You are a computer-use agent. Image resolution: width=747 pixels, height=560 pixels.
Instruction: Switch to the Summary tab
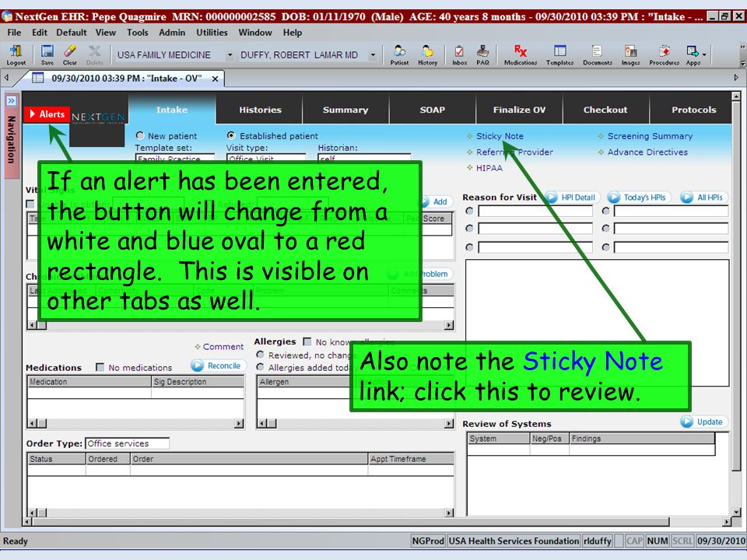(x=345, y=110)
